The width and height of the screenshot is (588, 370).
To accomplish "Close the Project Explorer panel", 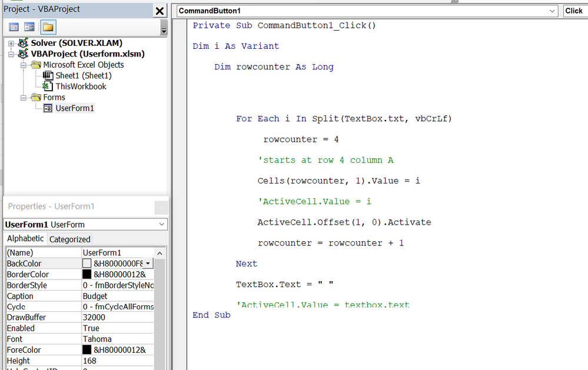I will [160, 11].
